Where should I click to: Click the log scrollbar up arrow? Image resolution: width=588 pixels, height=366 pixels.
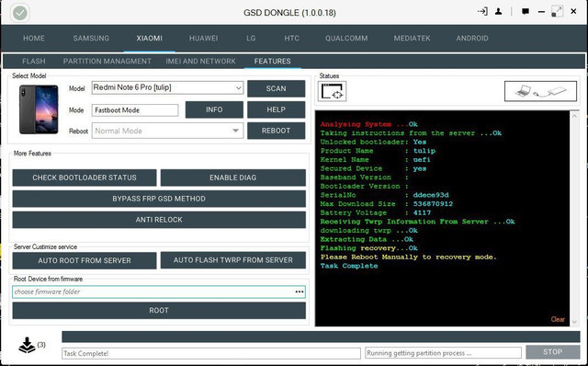(x=574, y=116)
